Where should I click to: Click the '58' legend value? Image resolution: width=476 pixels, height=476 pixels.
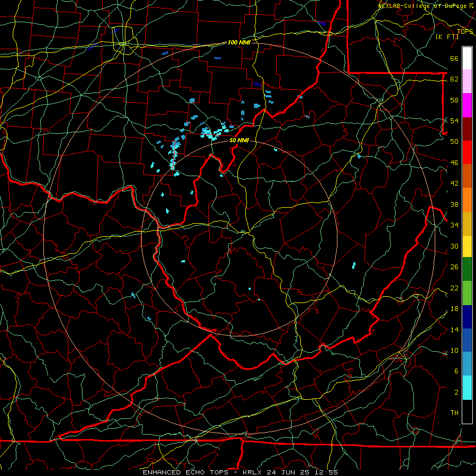(454, 100)
